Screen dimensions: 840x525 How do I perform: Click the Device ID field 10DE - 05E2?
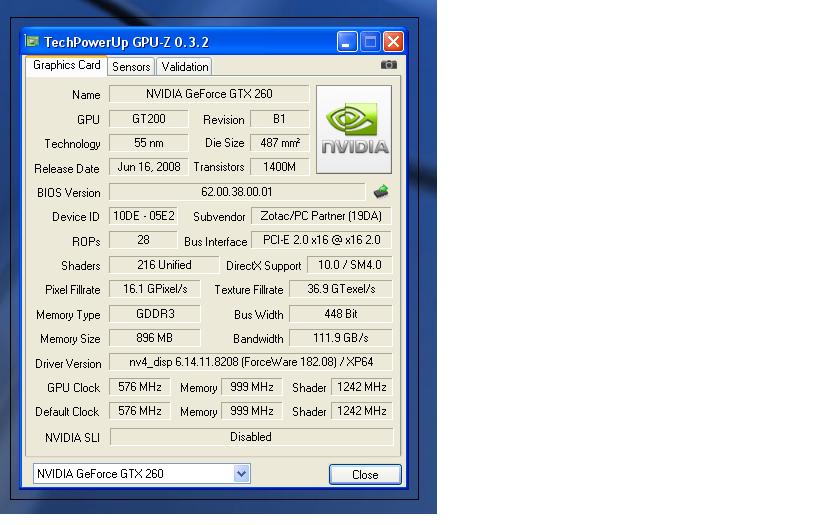(143, 216)
